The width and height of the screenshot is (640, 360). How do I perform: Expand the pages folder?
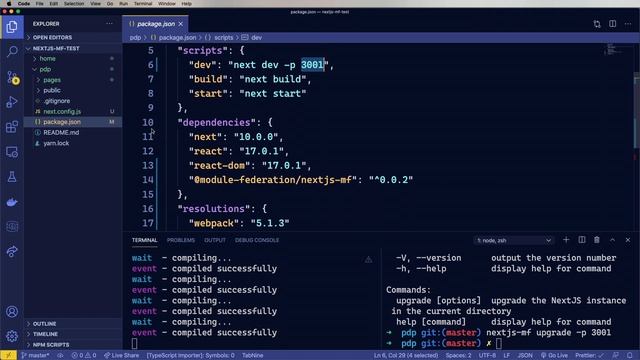coord(73,80)
